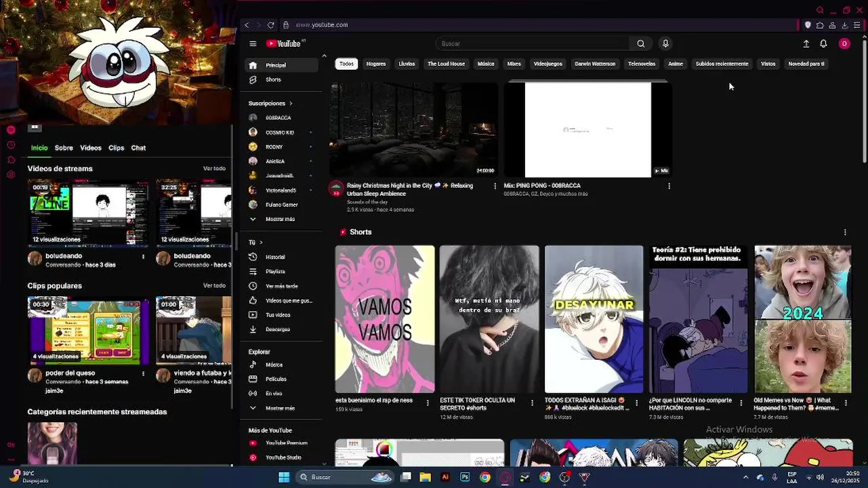This screenshot has width=868, height=488.
Task: Select the Videojuegos filter chip
Action: click(x=547, y=64)
